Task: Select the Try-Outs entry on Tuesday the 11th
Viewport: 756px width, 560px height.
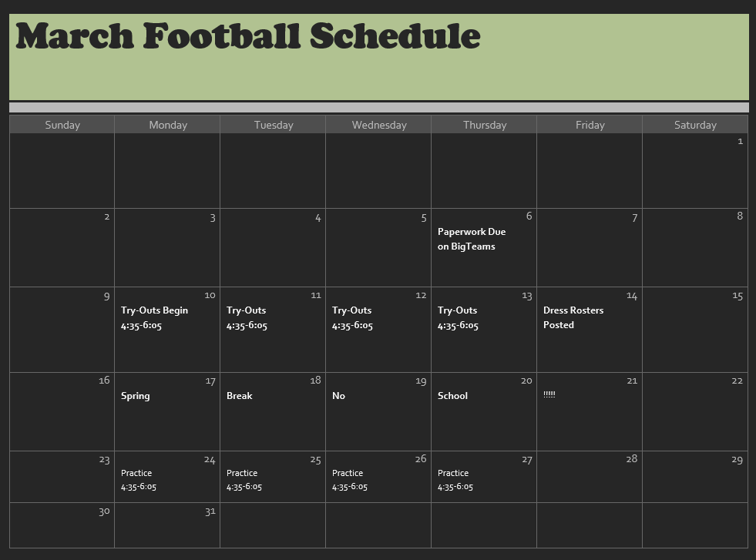Action: pyautogui.click(x=247, y=317)
